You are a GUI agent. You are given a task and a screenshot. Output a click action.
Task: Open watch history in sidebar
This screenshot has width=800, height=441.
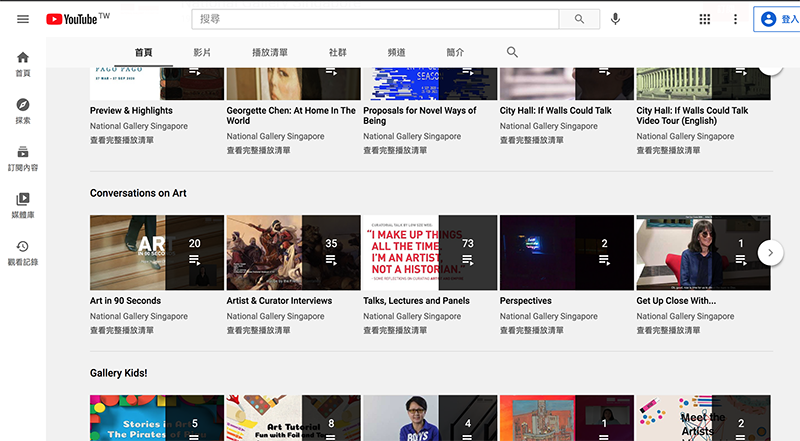click(x=23, y=252)
